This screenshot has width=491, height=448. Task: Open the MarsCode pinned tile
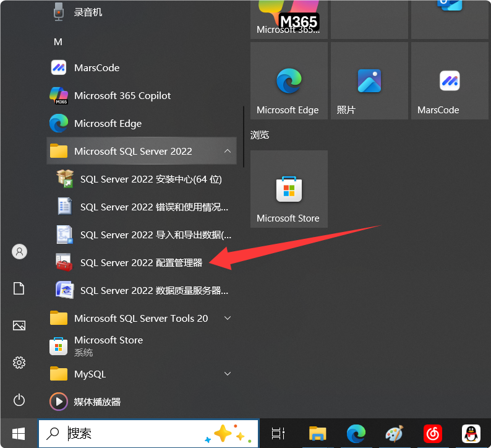coord(450,80)
